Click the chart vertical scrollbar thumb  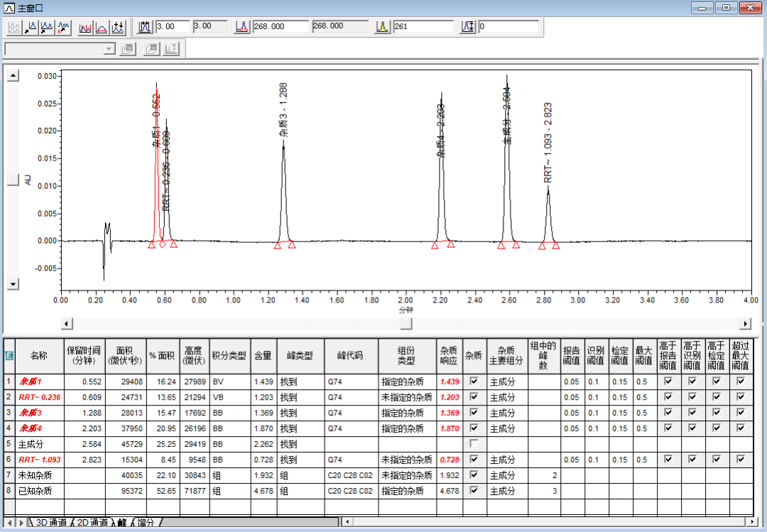[13, 180]
